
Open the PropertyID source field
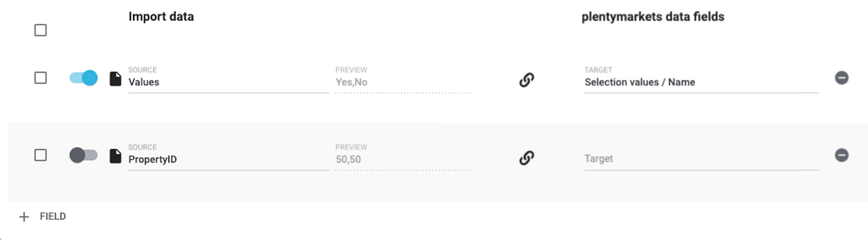228,159
